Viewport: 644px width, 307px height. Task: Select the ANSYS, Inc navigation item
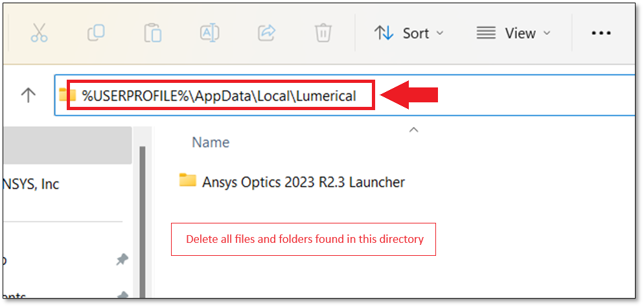(30, 184)
